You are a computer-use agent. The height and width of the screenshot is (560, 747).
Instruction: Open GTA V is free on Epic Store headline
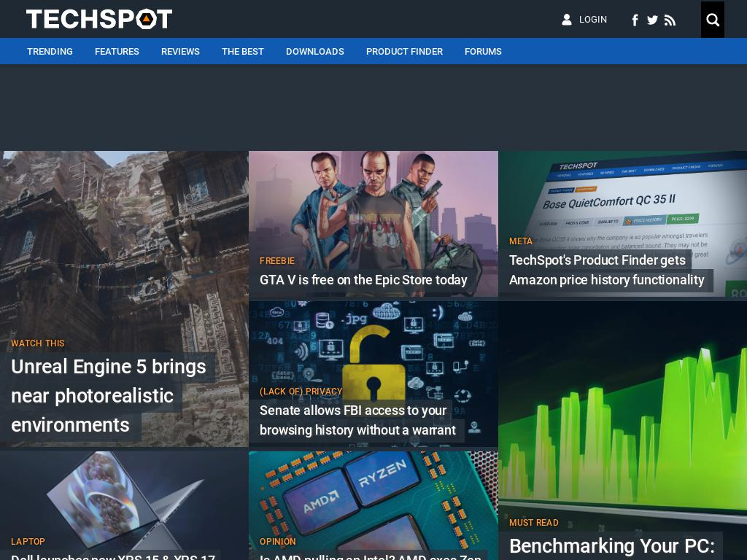point(363,280)
